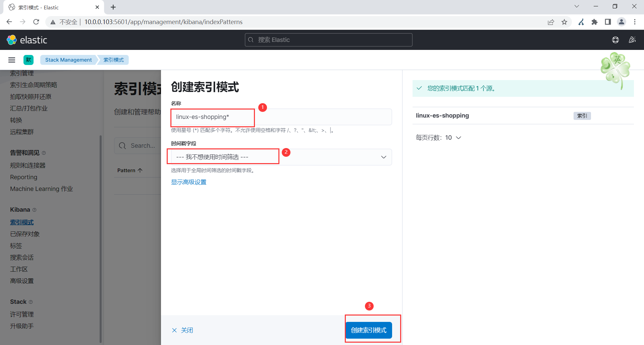Screen dimensions: 644x345
Task: Open the help menu icon
Action: tap(615, 40)
